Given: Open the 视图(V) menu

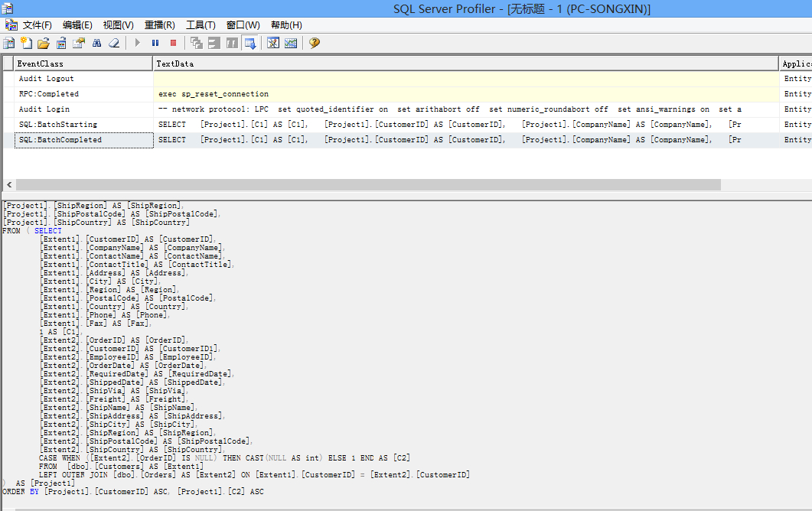Looking at the screenshot, I should 118,24.
